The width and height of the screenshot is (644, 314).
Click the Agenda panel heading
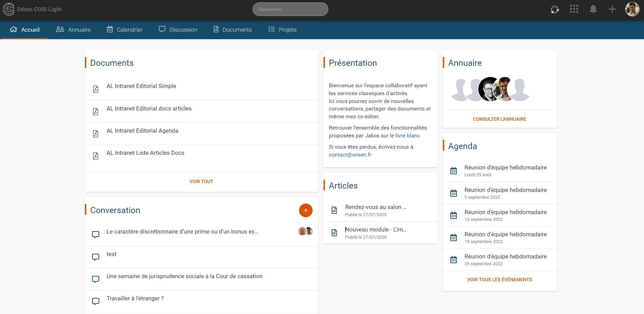pyautogui.click(x=462, y=146)
